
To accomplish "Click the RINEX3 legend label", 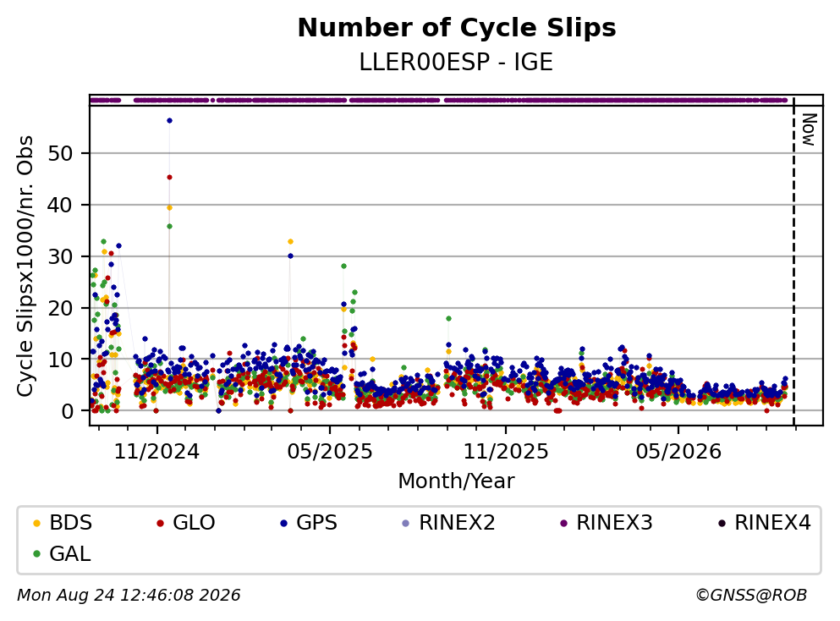I will (614, 522).
